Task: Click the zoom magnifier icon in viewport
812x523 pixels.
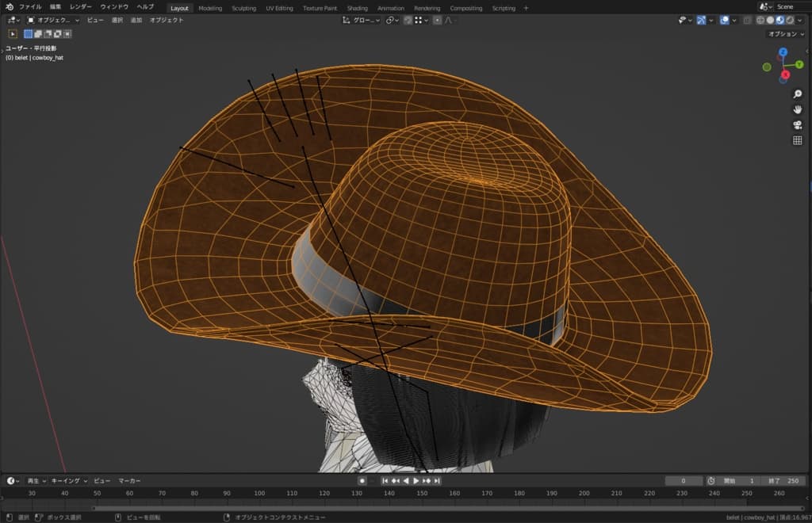Action: [x=797, y=94]
